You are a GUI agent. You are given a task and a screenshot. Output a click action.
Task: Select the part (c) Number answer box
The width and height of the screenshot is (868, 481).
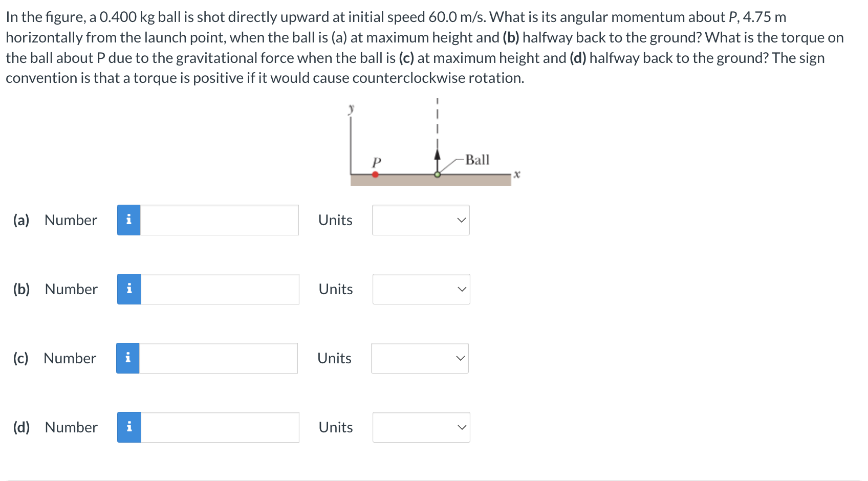[x=218, y=358]
